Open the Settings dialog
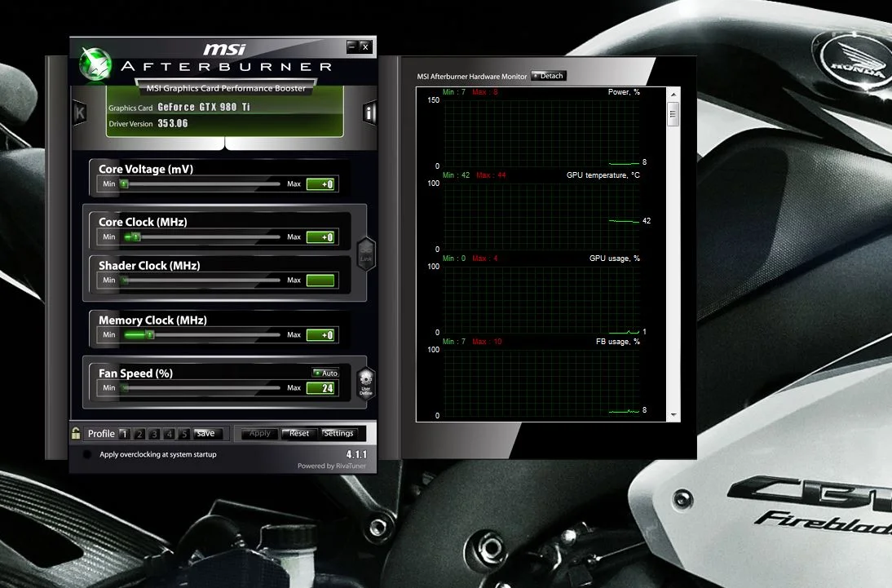 tap(339, 433)
